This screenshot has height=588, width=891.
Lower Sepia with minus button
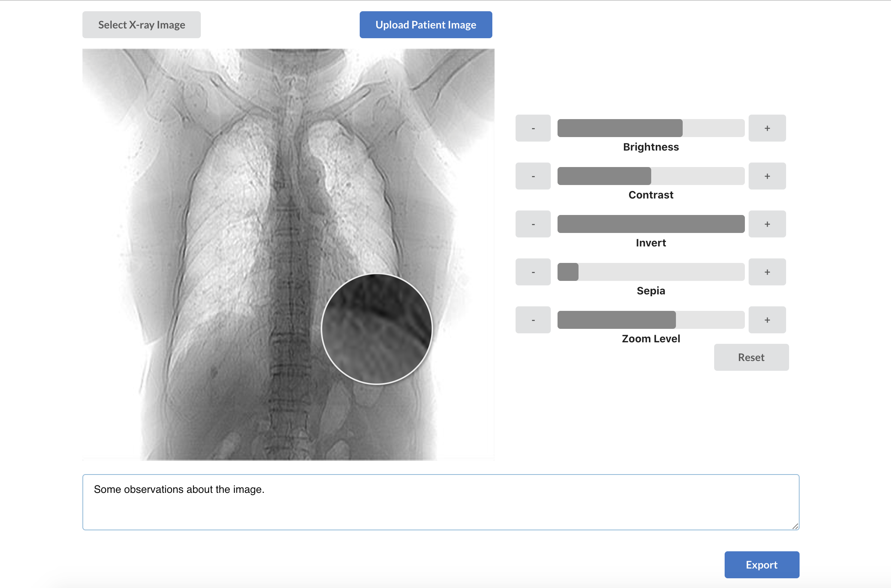(533, 272)
